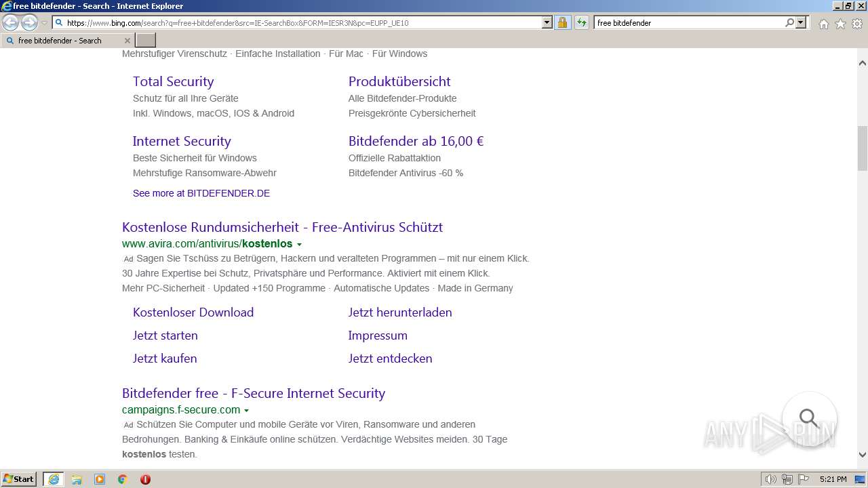Click the Internet Explorer logo in title bar
The image size is (868, 488).
7,6
